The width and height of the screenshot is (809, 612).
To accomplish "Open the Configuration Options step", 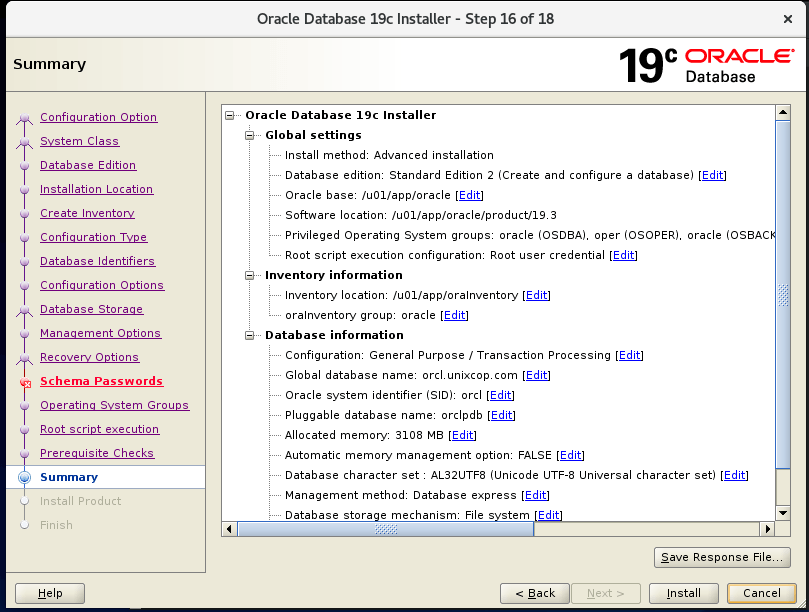I will pyautogui.click(x=102, y=285).
